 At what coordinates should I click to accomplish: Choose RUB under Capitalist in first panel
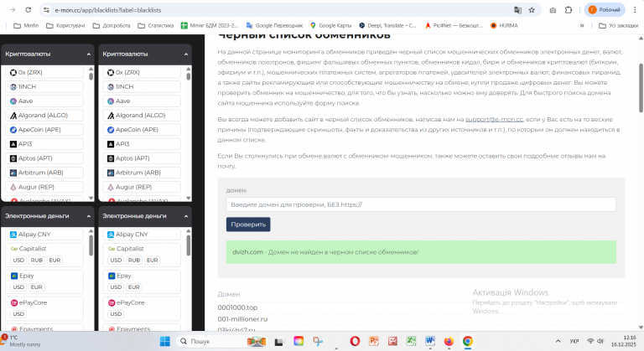(37, 261)
